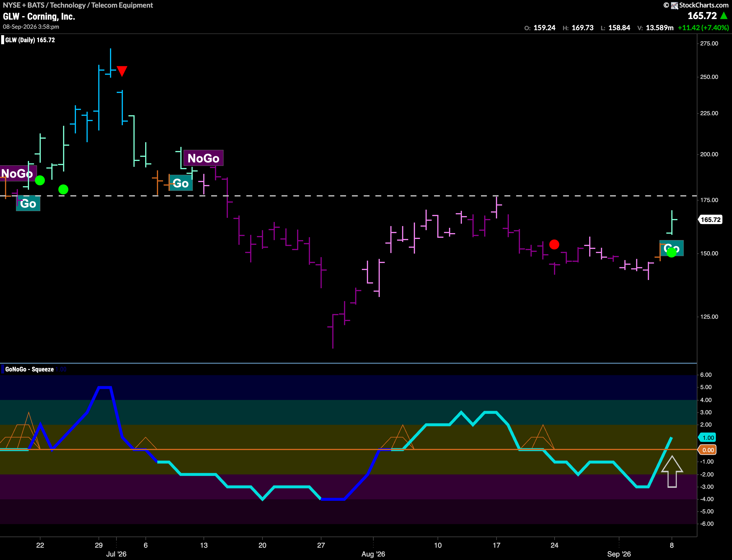Image resolution: width=732 pixels, height=560 pixels.
Task: Click the green dot on Sep 8 bar
Action: coord(671,252)
